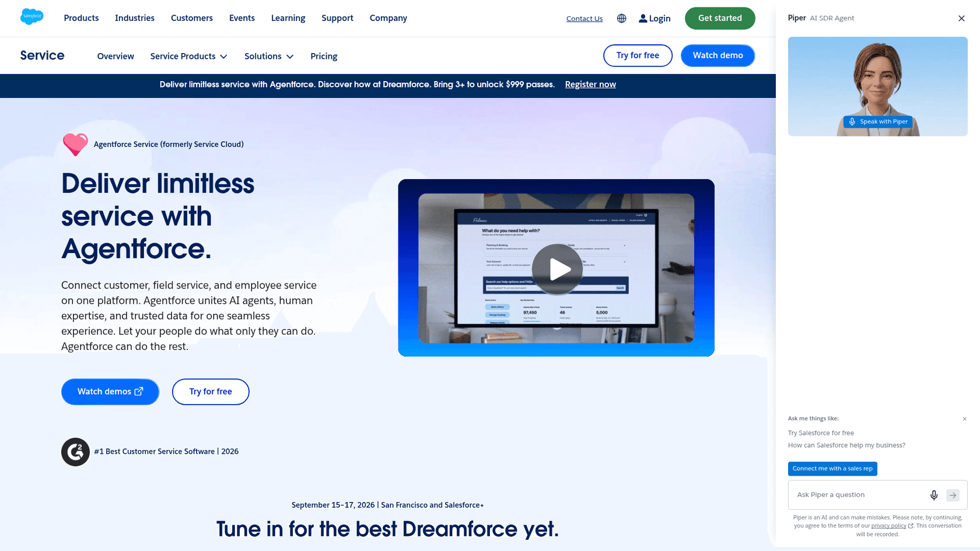Viewport: 980px width, 551px height.
Task: Open the Industries menu
Action: (x=135, y=18)
